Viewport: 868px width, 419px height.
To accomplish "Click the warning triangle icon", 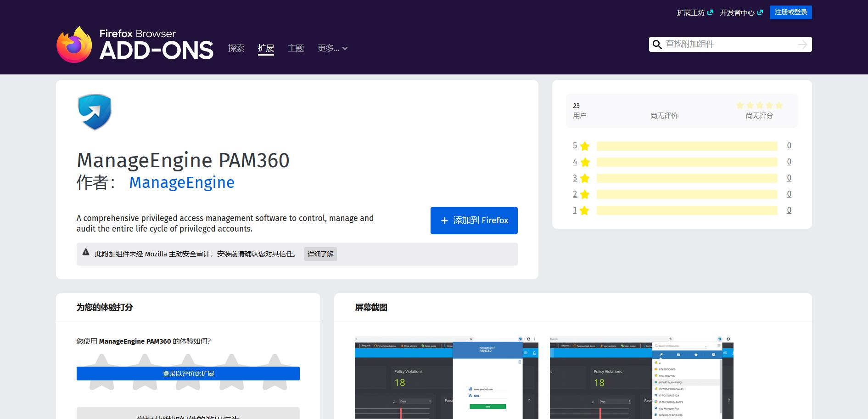I will pyautogui.click(x=86, y=252).
